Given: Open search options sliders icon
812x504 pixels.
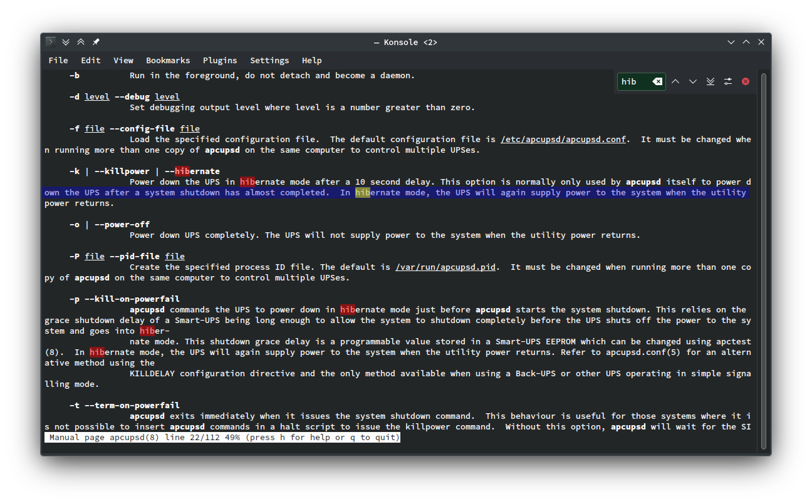Looking at the screenshot, I should pos(728,81).
